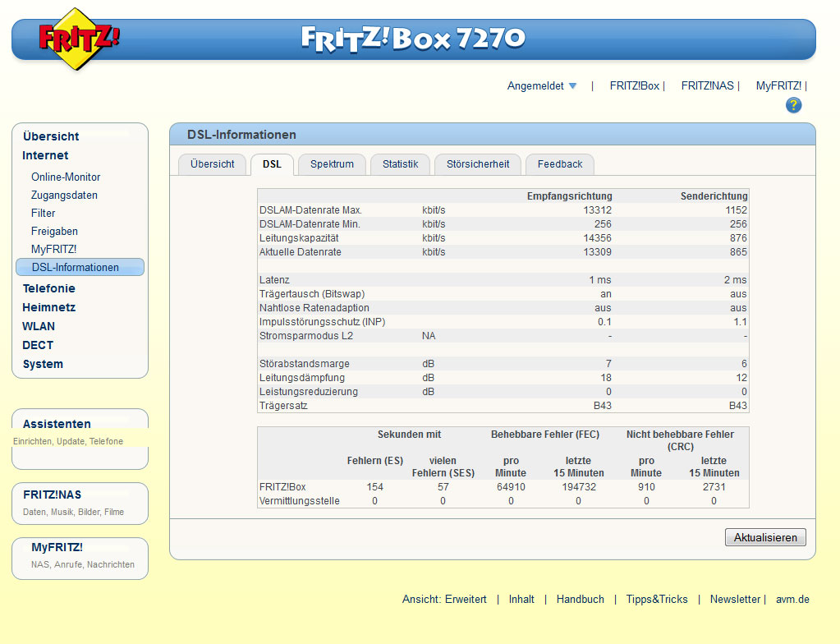Image resolution: width=840 pixels, height=644 pixels.
Task: Open the Statistik tab
Action: click(x=400, y=164)
